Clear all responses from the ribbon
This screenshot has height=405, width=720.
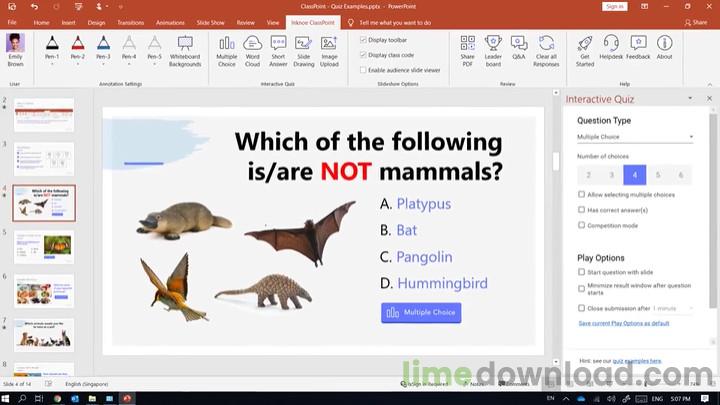546,51
